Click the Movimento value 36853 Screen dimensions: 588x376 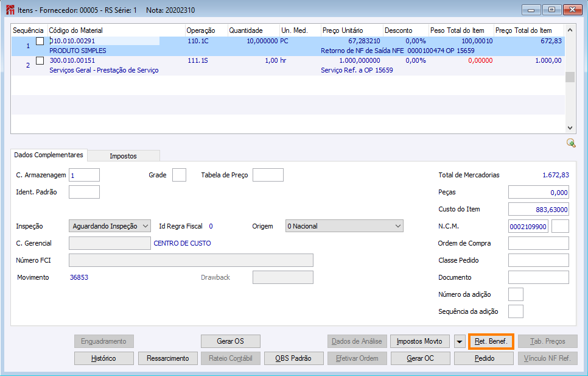(79, 277)
